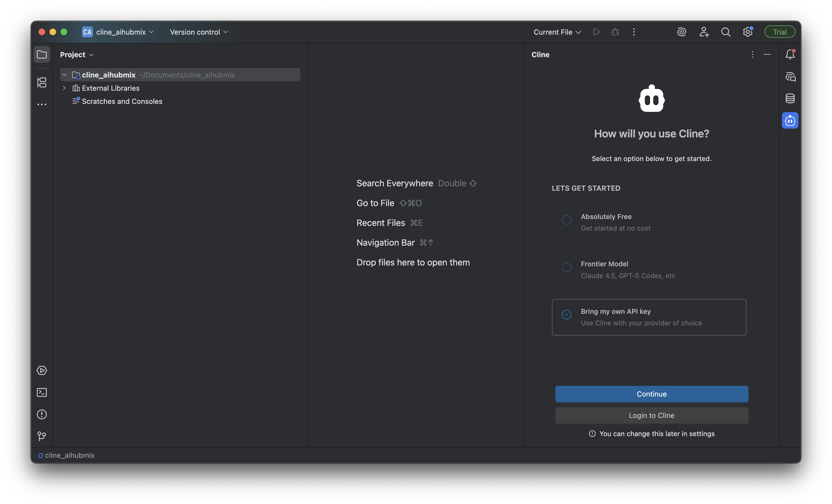
Task: Open the Problems tool window icon
Action: click(x=42, y=414)
